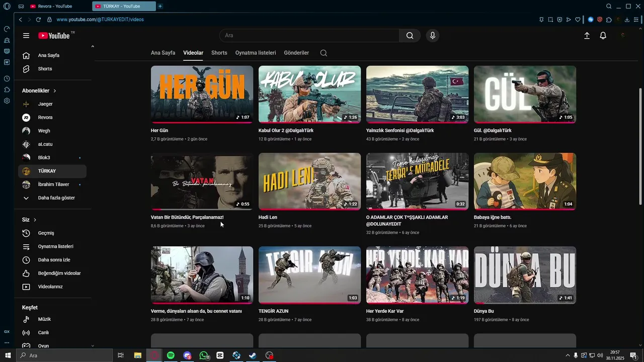Open Babaya iğne battı video title

point(493,217)
